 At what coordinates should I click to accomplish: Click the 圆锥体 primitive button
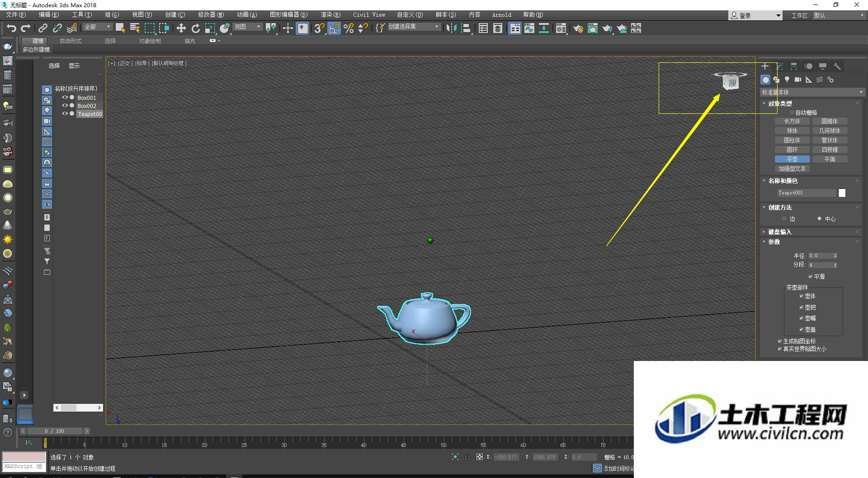click(x=830, y=122)
